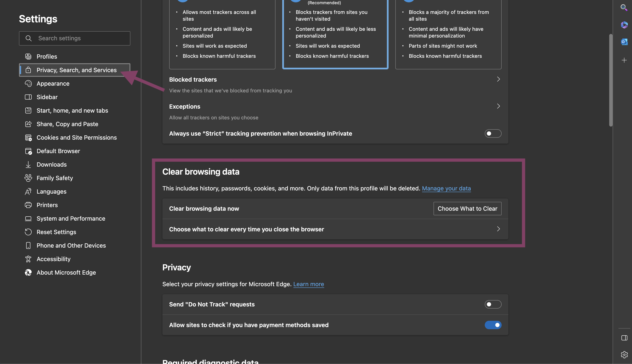Open Printers settings page

(x=74, y=205)
